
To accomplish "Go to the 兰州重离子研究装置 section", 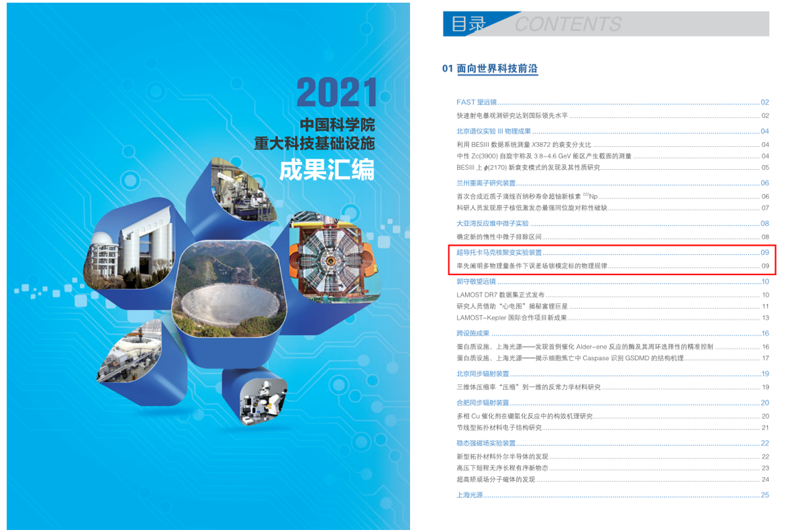I will (x=486, y=183).
